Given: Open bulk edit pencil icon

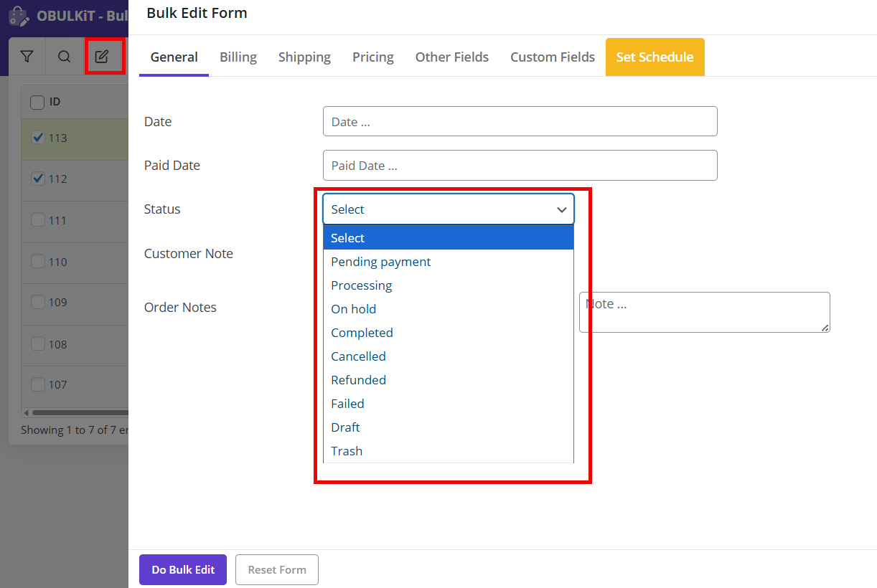Looking at the screenshot, I should click(x=102, y=57).
